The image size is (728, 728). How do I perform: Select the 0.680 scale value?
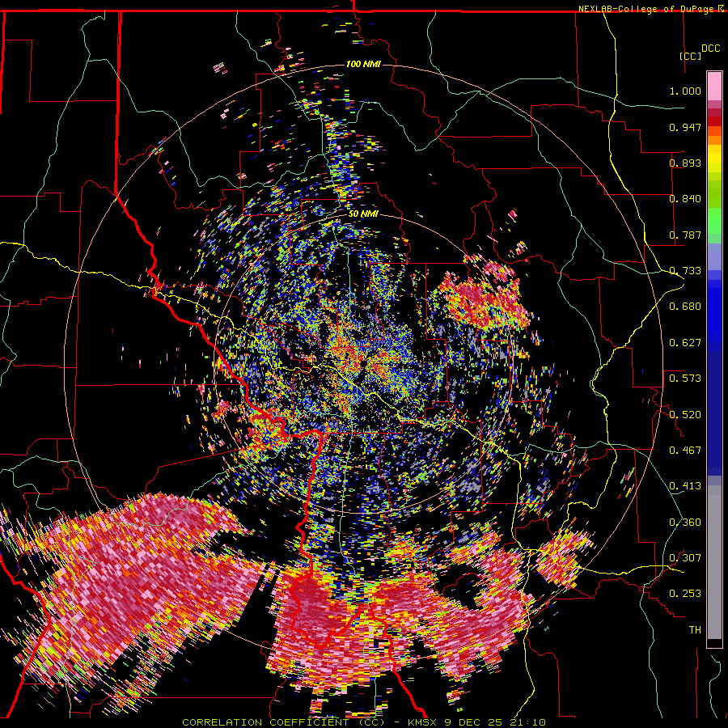[685, 307]
